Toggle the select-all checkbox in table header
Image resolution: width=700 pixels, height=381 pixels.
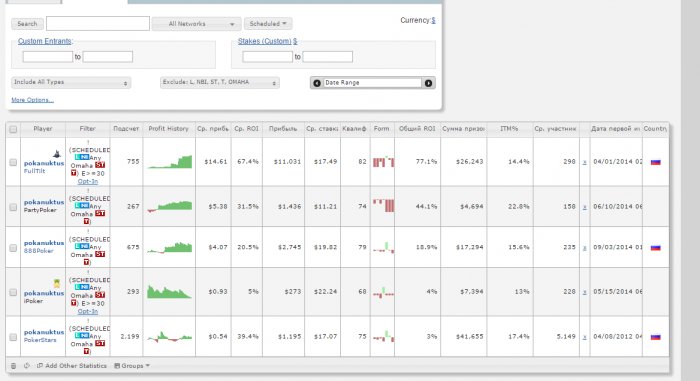coord(13,129)
